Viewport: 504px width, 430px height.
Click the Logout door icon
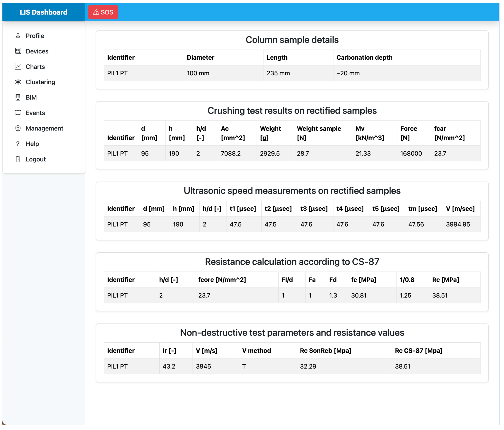coord(18,159)
